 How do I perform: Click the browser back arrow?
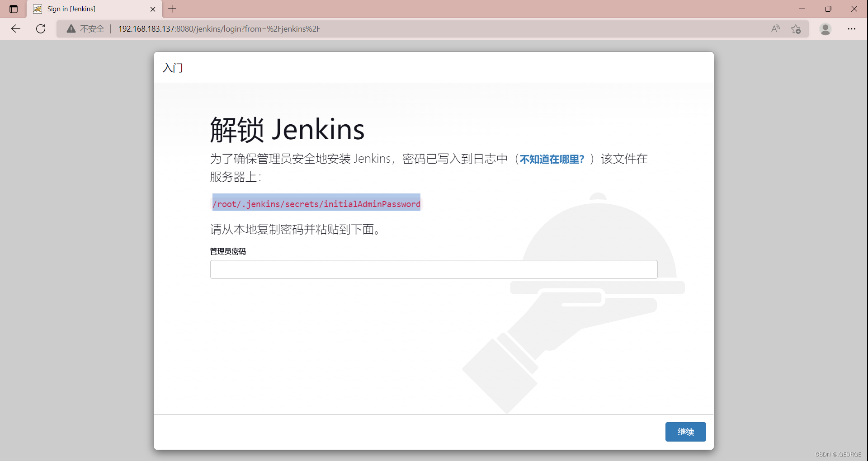16,29
